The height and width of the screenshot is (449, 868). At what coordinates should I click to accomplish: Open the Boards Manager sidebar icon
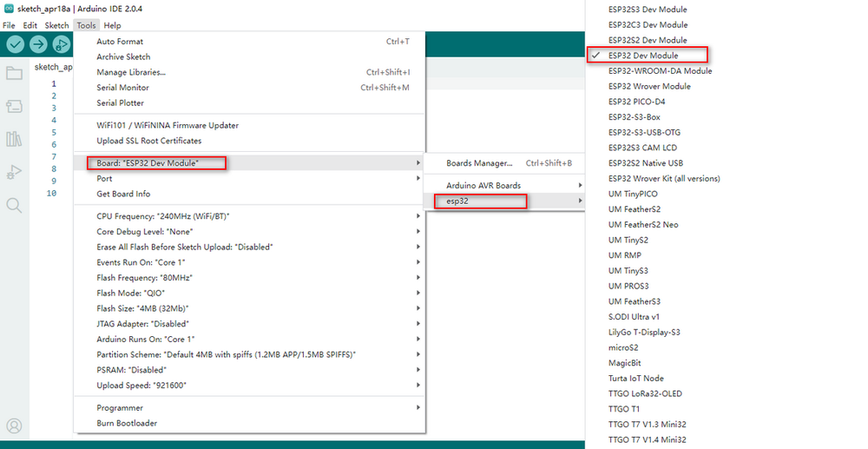point(15,106)
